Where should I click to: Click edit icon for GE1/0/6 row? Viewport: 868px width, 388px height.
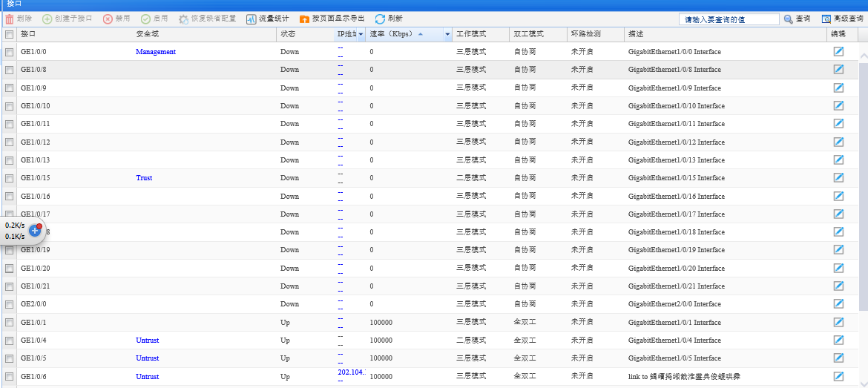[x=838, y=377]
